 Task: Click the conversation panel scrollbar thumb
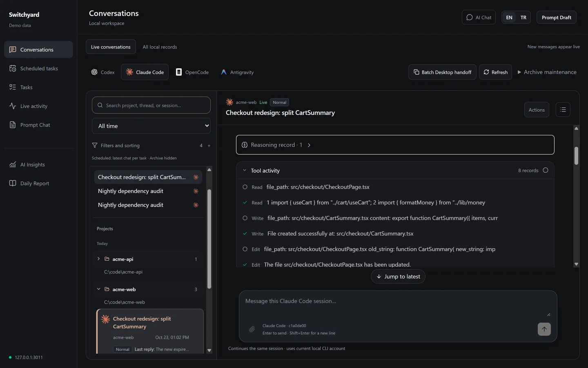[x=576, y=156]
